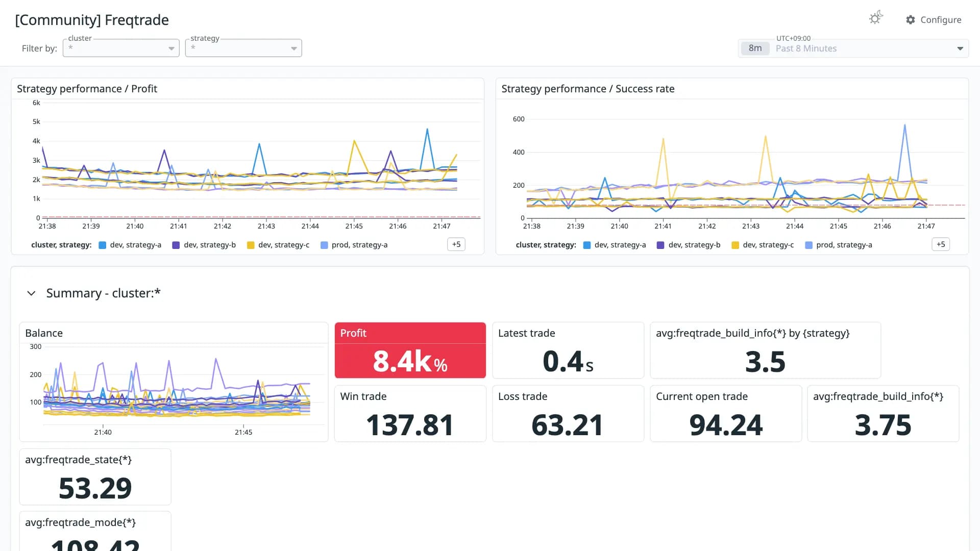Screen dimensions: 980x551
Task: Click the avg:freqtrade_build_info 3.75 value
Action: point(883,424)
